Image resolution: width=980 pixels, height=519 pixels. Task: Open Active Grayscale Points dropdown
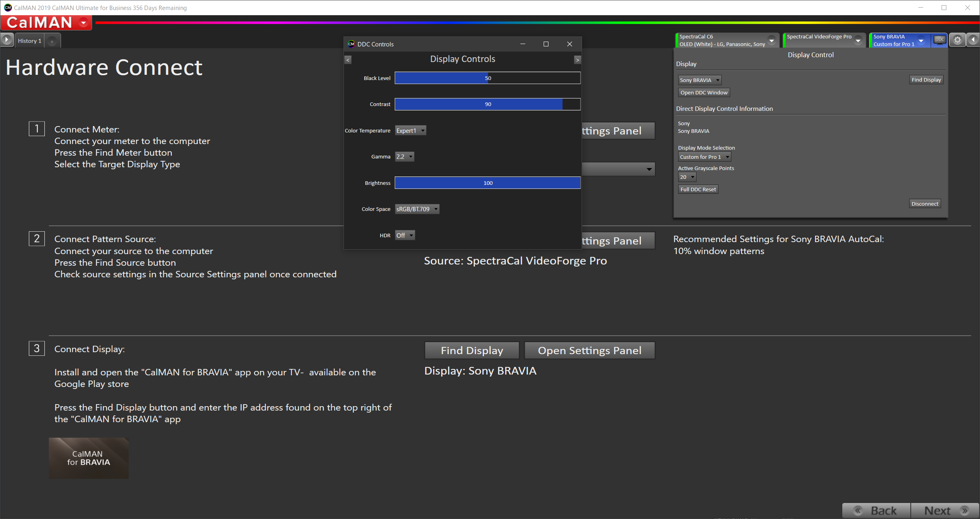pos(687,177)
